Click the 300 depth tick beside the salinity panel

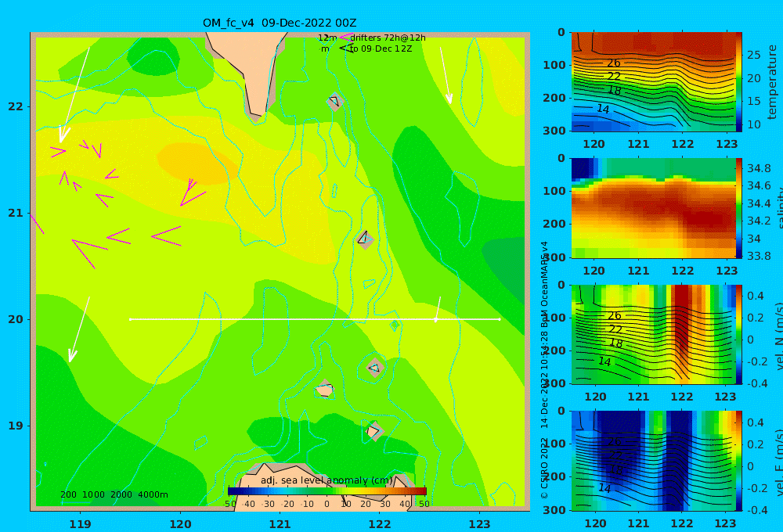point(554,257)
